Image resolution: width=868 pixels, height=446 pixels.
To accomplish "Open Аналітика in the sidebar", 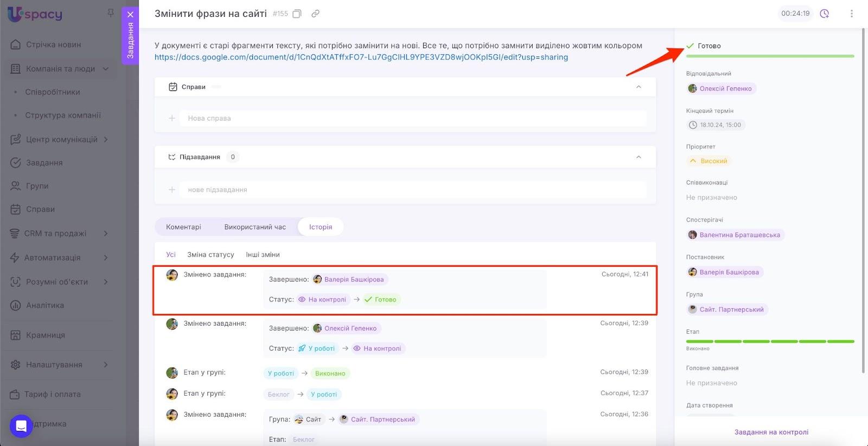I will (45, 305).
